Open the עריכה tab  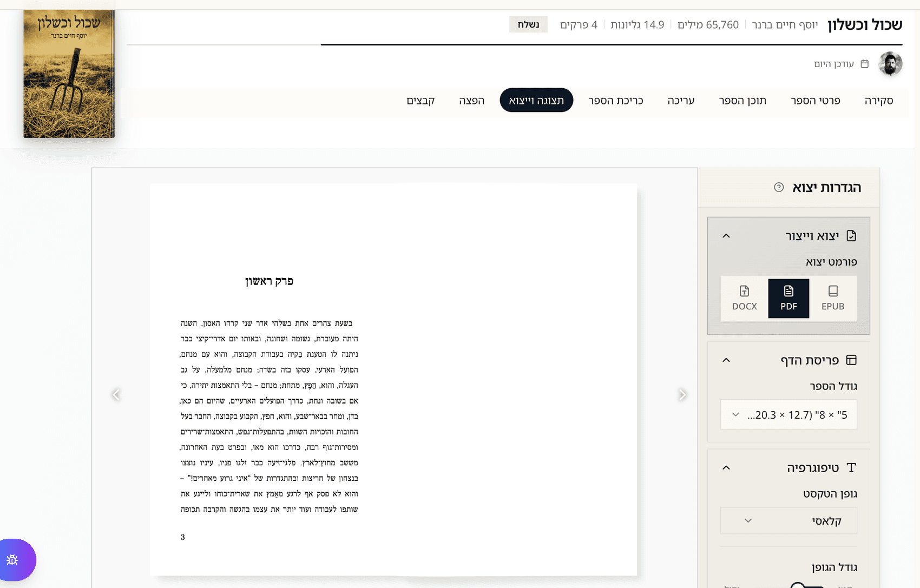[681, 101]
